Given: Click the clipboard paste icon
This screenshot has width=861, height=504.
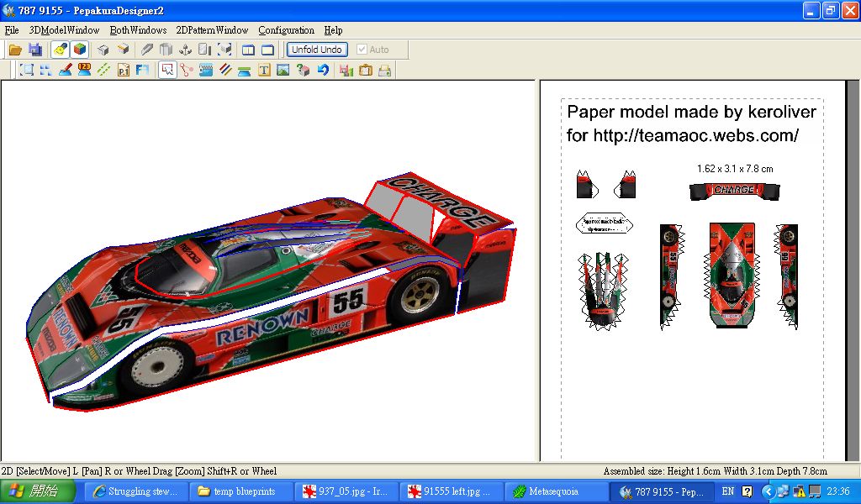Looking at the screenshot, I should click(366, 71).
